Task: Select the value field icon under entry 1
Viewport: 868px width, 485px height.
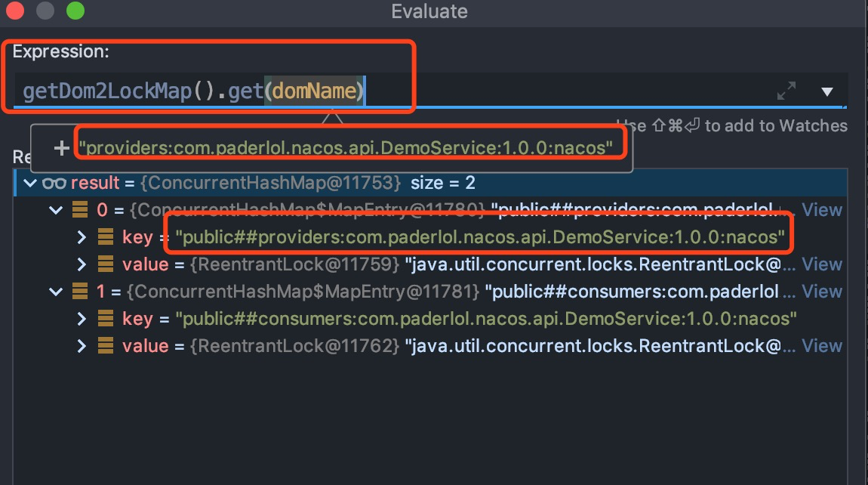Action: pyautogui.click(x=105, y=345)
